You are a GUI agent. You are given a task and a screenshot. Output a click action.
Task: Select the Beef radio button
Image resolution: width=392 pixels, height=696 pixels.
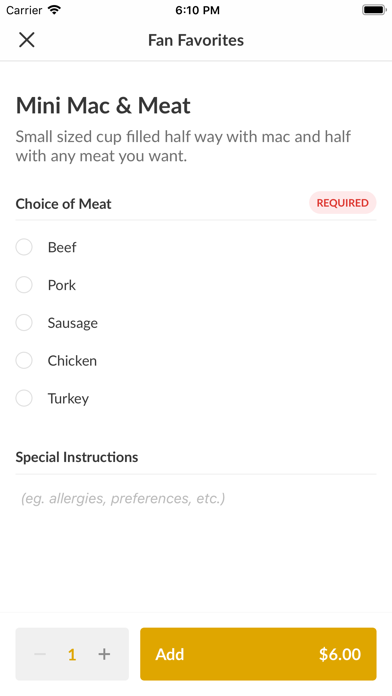[24, 247]
